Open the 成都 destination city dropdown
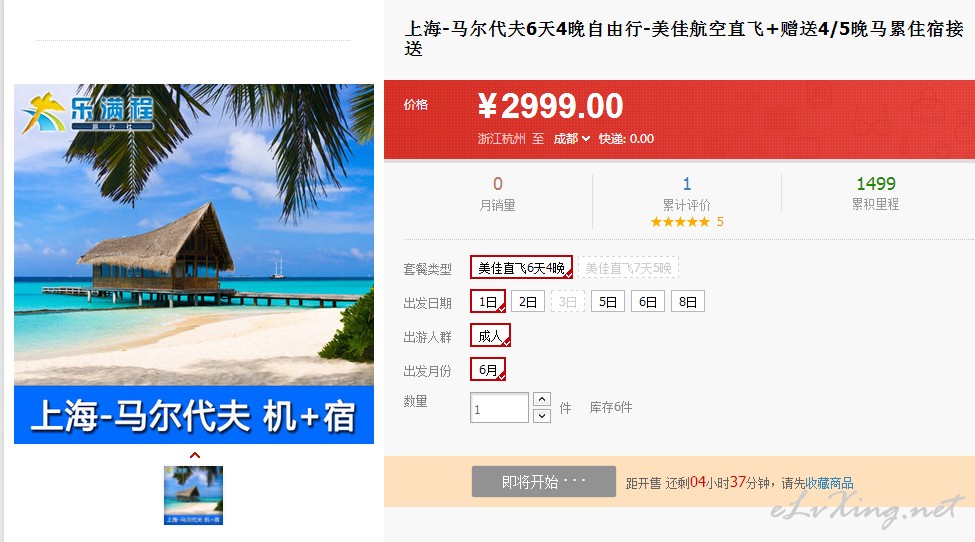 [x=571, y=139]
